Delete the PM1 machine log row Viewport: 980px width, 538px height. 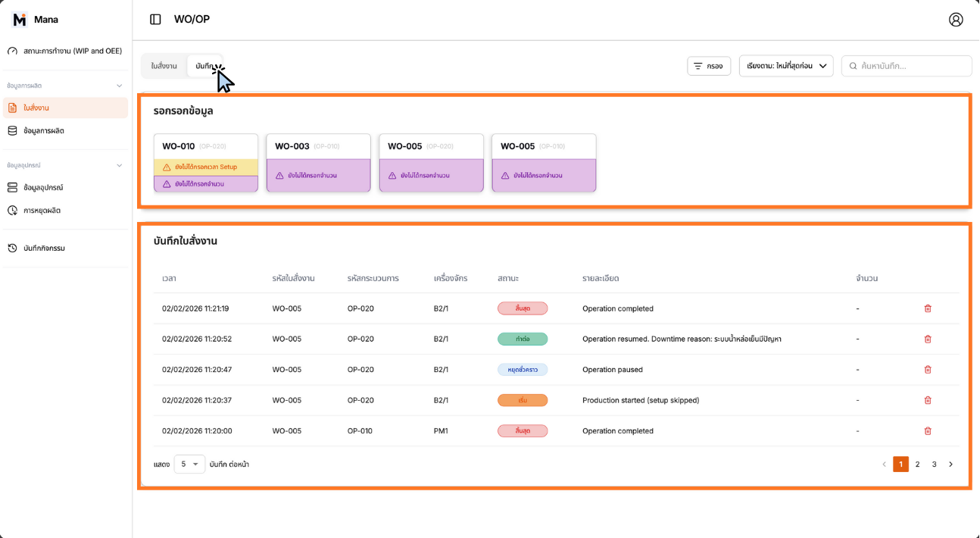[x=928, y=431]
